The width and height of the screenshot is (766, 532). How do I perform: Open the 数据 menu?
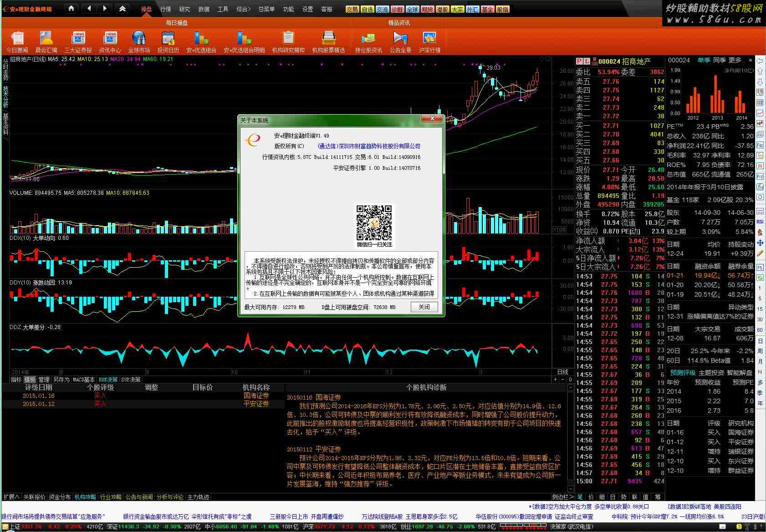pyautogui.click(x=204, y=9)
